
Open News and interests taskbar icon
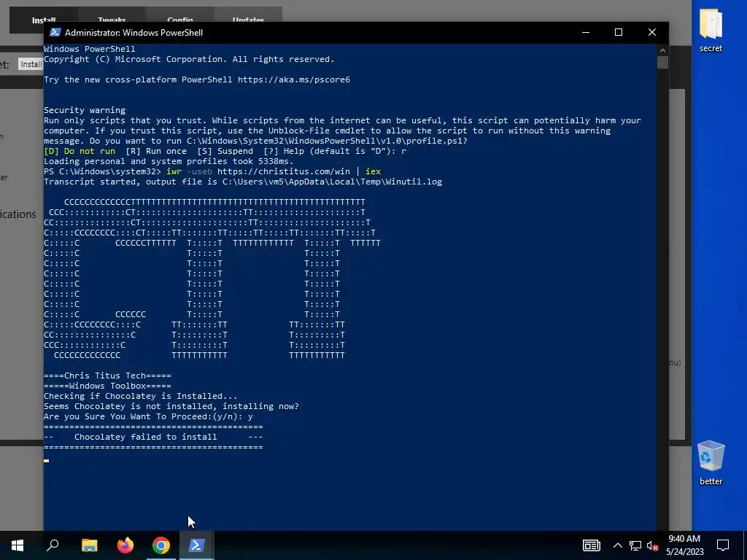[x=591, y=545]
